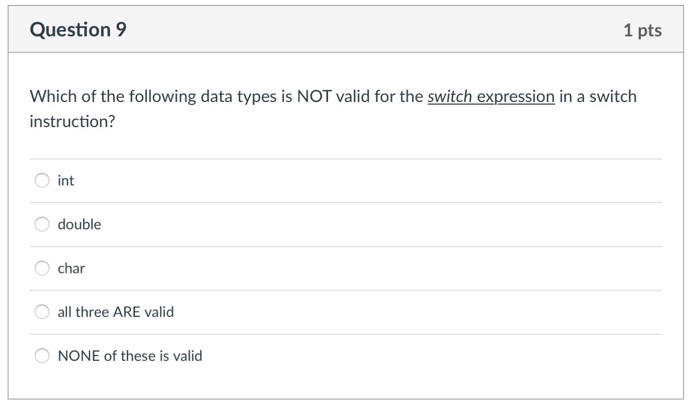Image resolution: width=700 pixels, height=411 pixels.
Task: Click the "int" answer label text
Action: click(x=66, y=181)
